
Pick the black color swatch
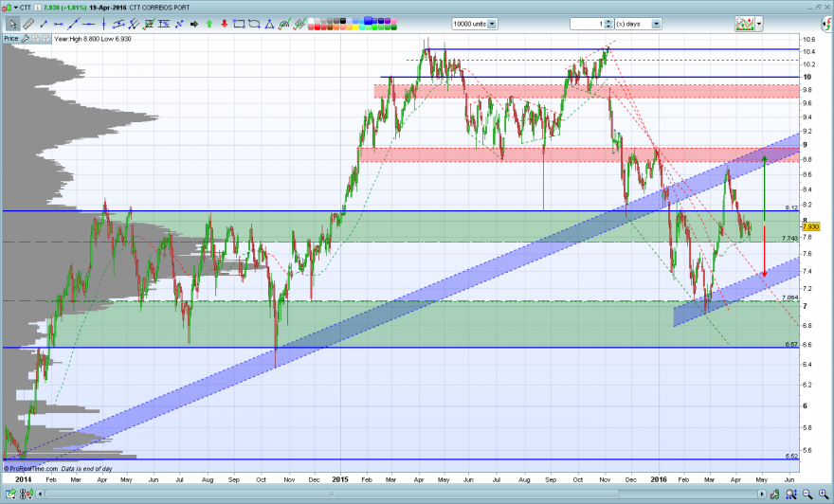pyautogui.click(x=342, y=21)
